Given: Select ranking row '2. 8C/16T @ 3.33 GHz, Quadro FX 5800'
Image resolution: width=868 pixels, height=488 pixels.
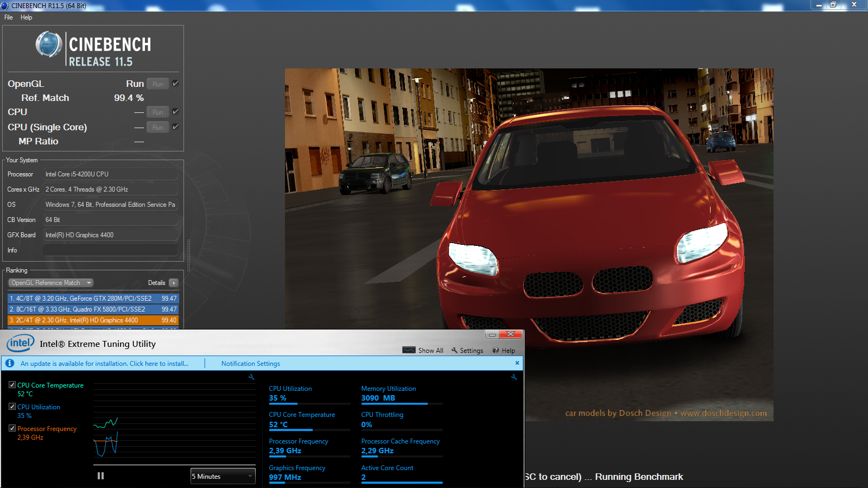Looking at the screenshot, I should (93, 309).
